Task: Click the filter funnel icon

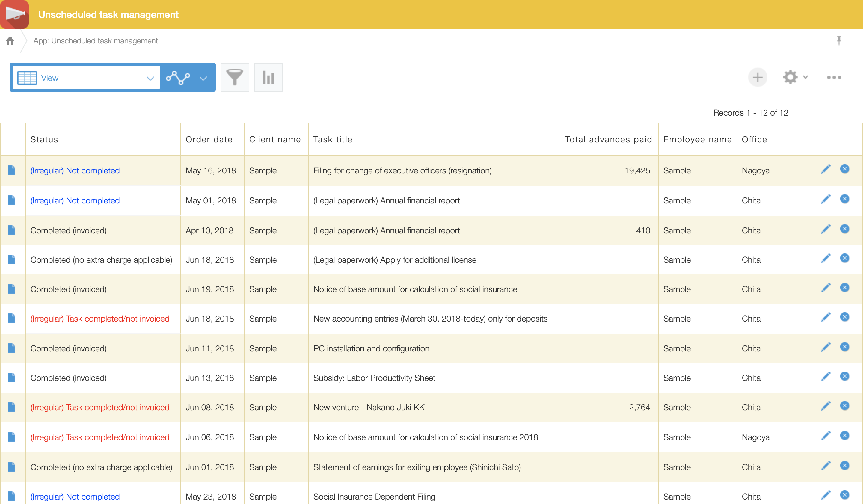Action: coord(235,77)
